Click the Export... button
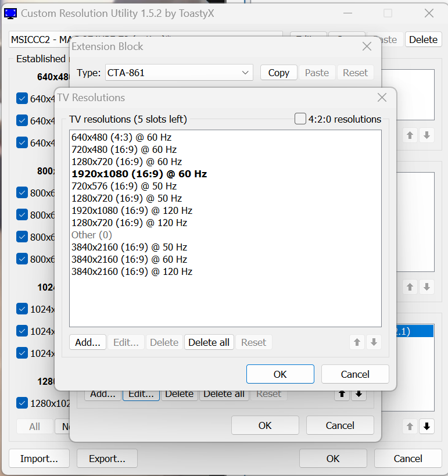This screenshot has width=448, height=476. click(107, 459)
